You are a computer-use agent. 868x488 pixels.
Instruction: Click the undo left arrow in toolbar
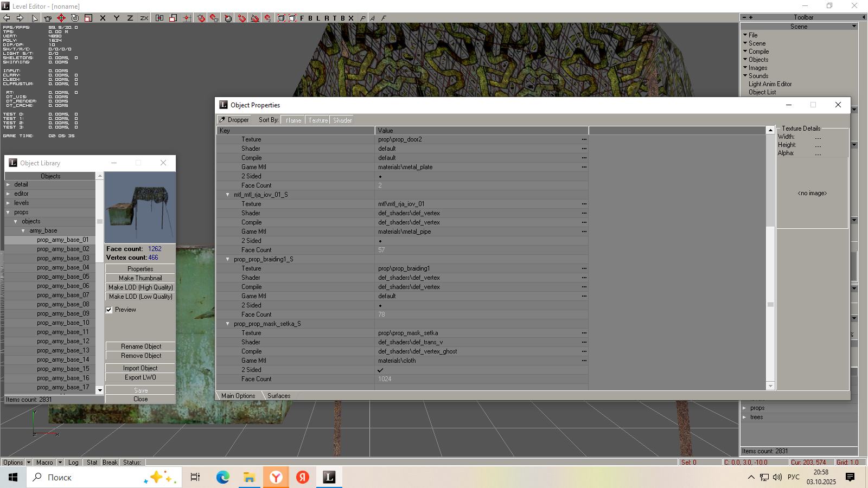(x=7, y=18)
